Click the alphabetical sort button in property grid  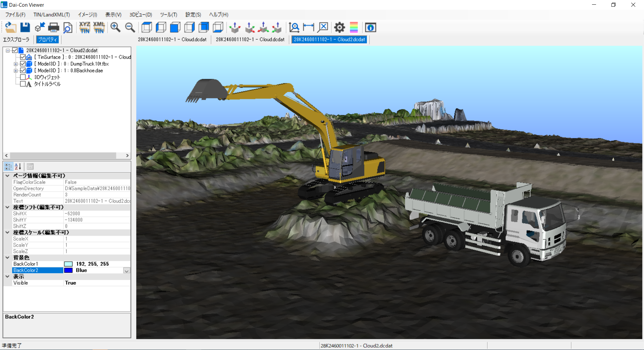coord(18,166)
